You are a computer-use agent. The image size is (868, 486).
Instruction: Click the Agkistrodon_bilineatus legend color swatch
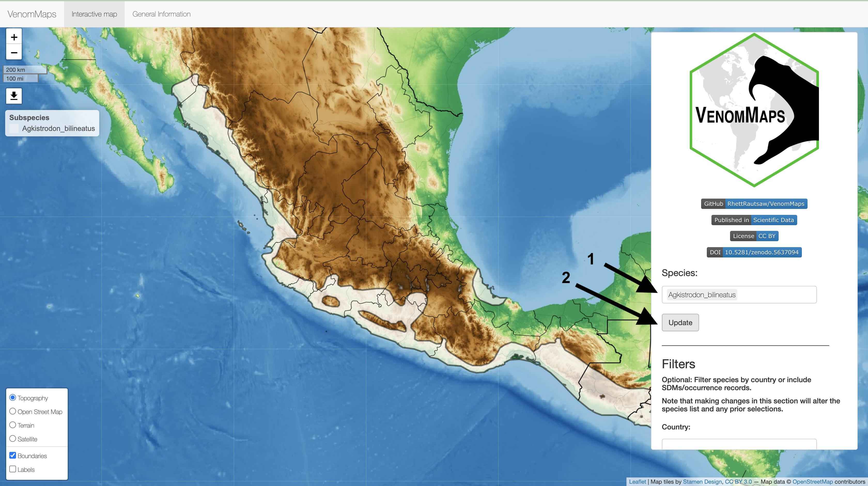click(14, 129)
